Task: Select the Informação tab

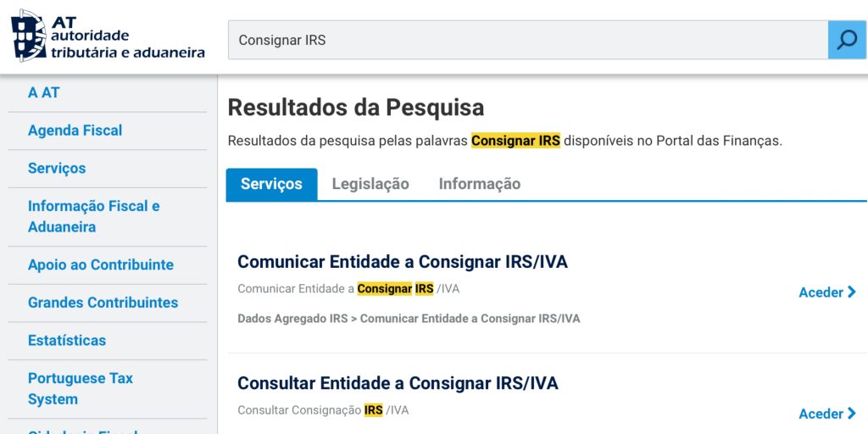Action: (x=480, y=184)
